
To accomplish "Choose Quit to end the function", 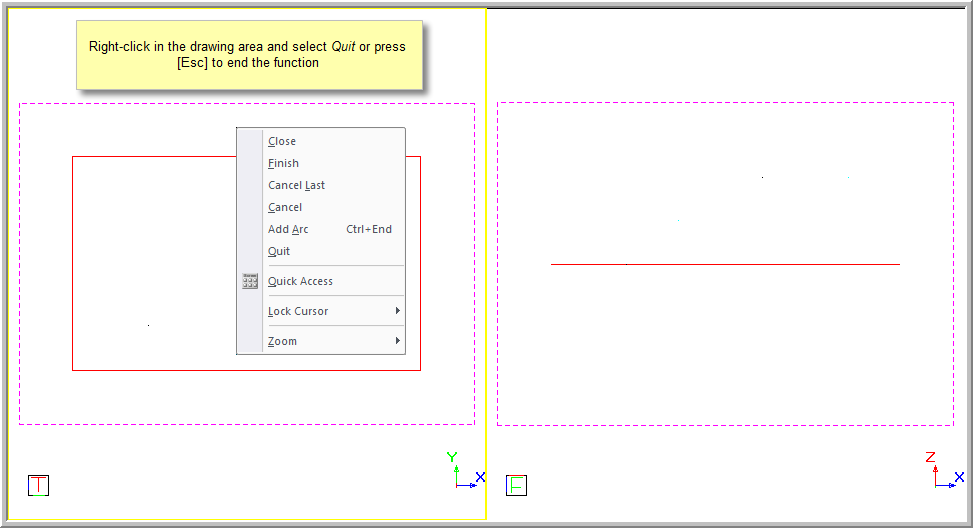I will pyautogui.click(x=279, y=252).
